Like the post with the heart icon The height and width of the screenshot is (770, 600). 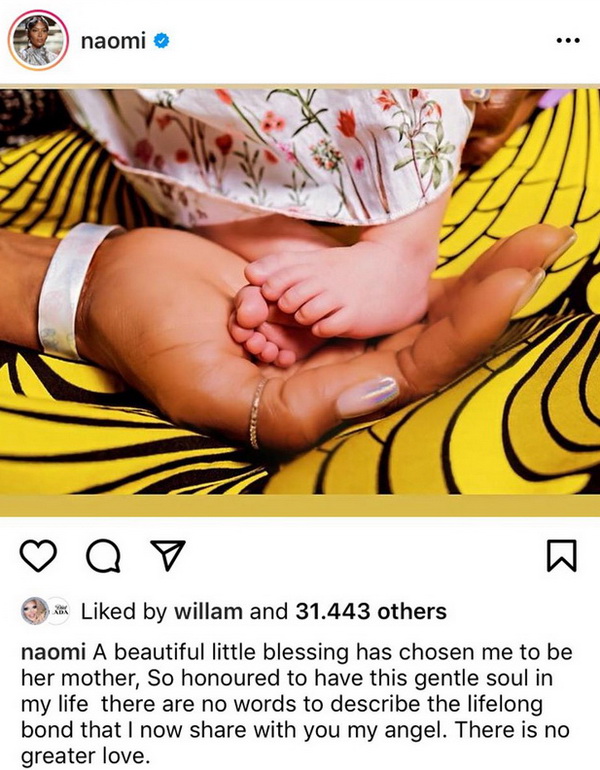(38, 555)
